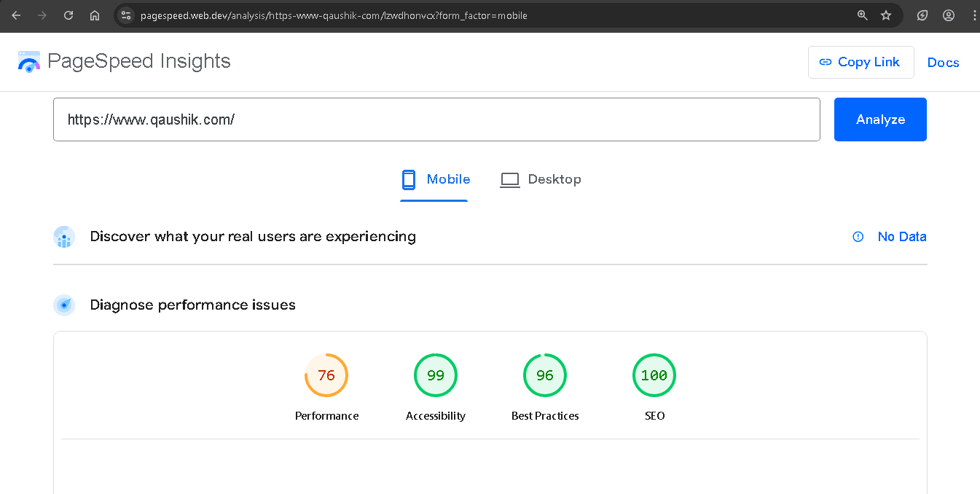
Task: Click the Best Practices label under the gauge
Action: (545, 416)
